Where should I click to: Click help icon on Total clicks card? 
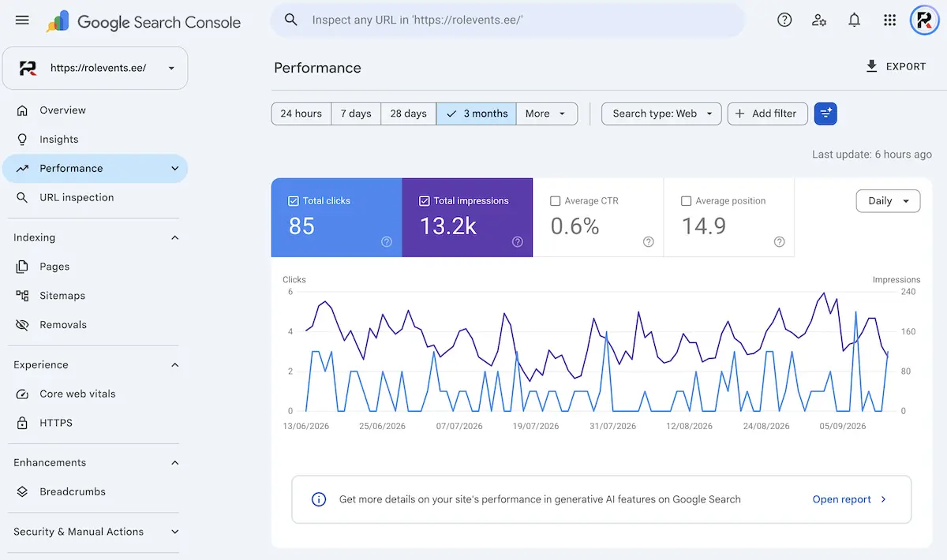pyautogui.click(x=387, y=242)
